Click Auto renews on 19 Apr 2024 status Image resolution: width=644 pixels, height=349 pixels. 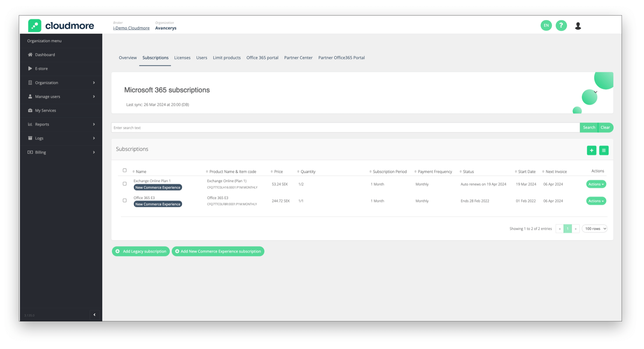(483, 184)
